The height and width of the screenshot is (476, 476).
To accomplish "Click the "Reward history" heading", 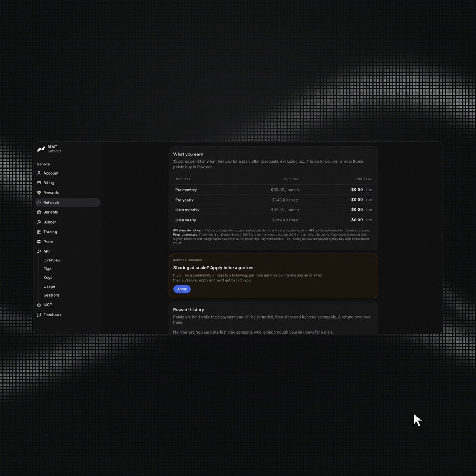I will point(188,310).
